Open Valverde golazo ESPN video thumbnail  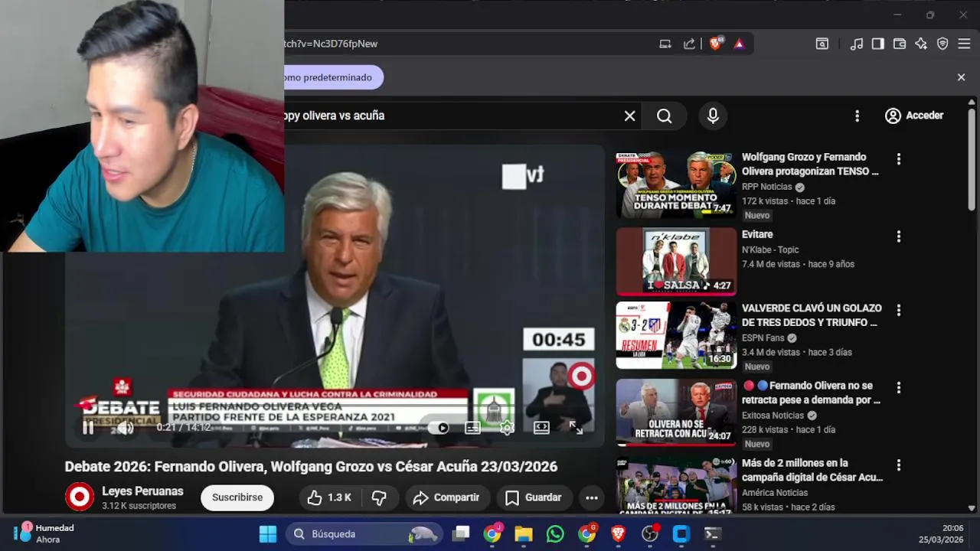click(x=676, y=335)
